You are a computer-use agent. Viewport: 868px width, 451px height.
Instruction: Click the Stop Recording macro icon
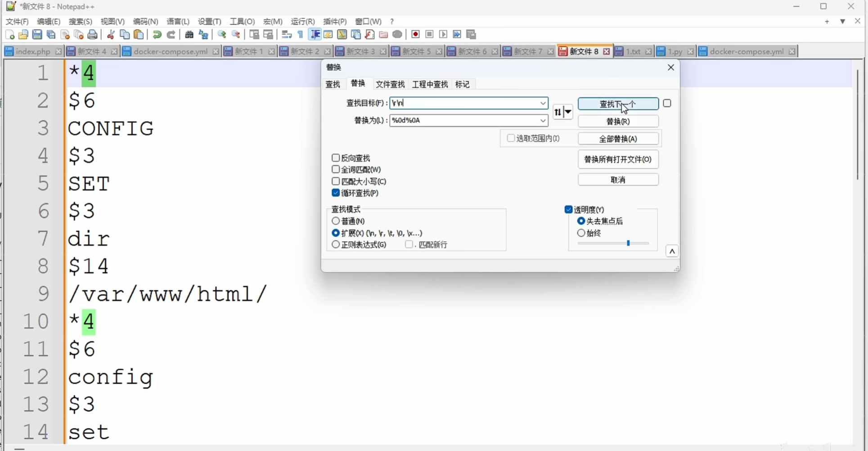click(430, 35)
